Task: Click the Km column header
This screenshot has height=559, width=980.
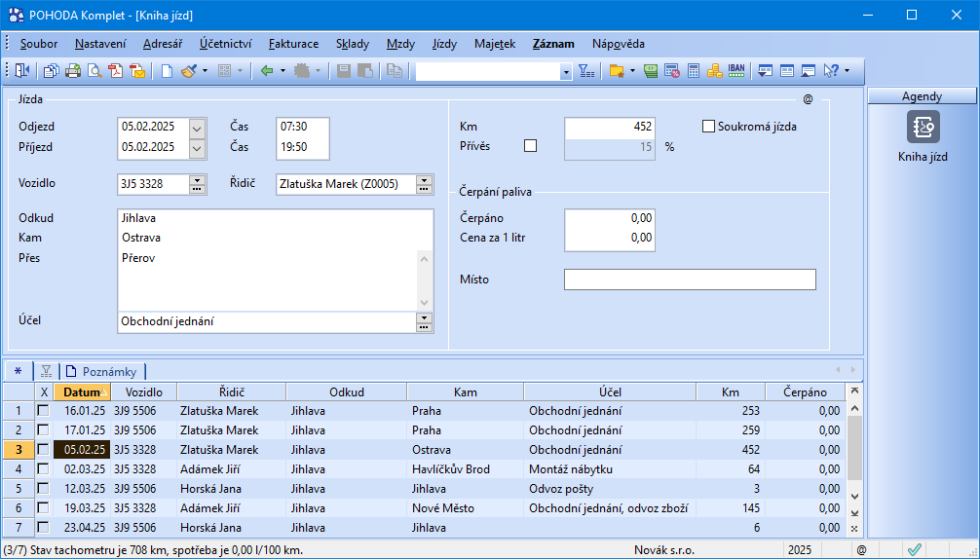Action: coord(730,392)
